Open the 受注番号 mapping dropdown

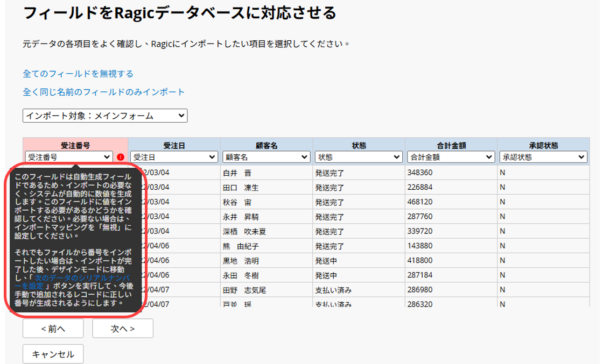point(69,157)
